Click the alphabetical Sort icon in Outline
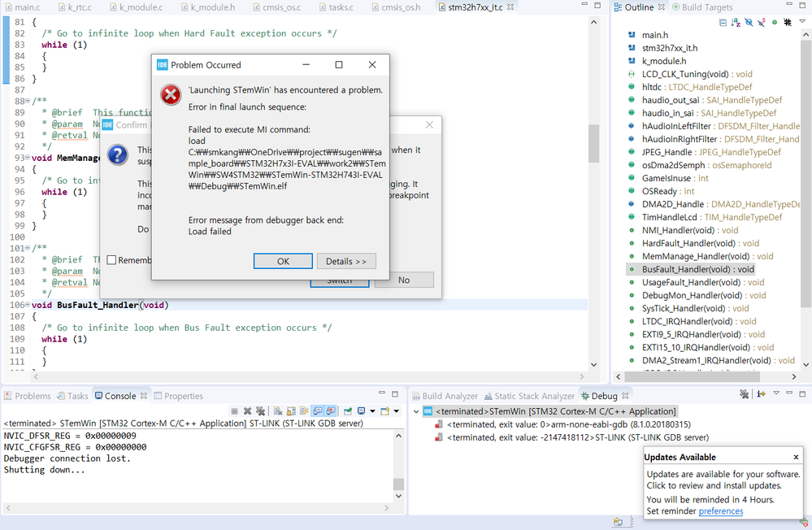This screenshot has width=812, height=530. 736,22
